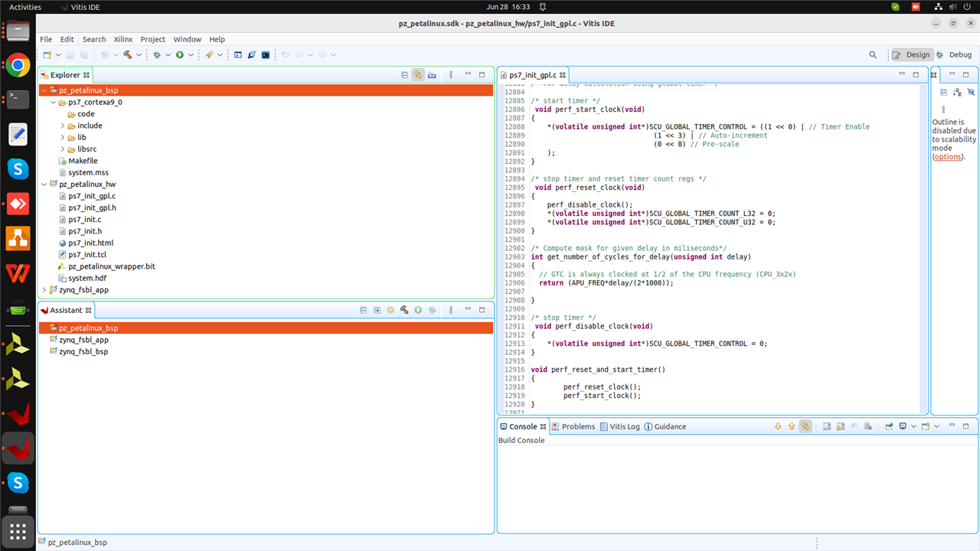The width and height of the screenshot is (980, 551).
Task: Open the File menu
Action: 46,39
